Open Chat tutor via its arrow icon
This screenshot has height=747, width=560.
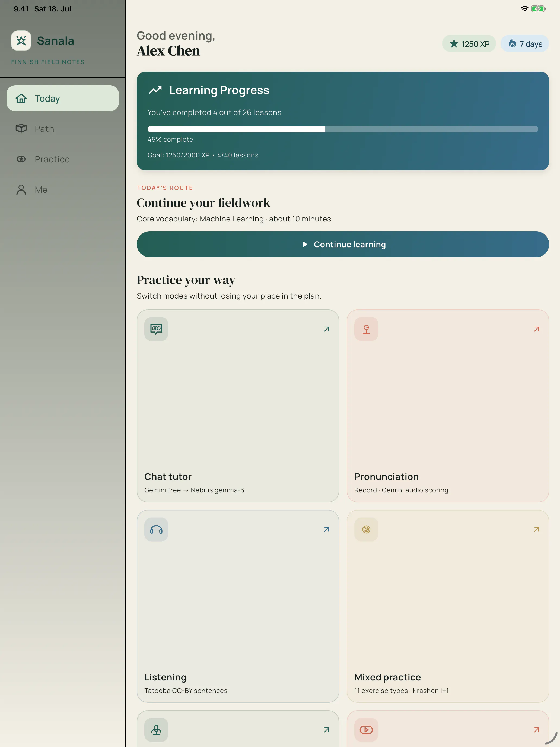point(326,329)
